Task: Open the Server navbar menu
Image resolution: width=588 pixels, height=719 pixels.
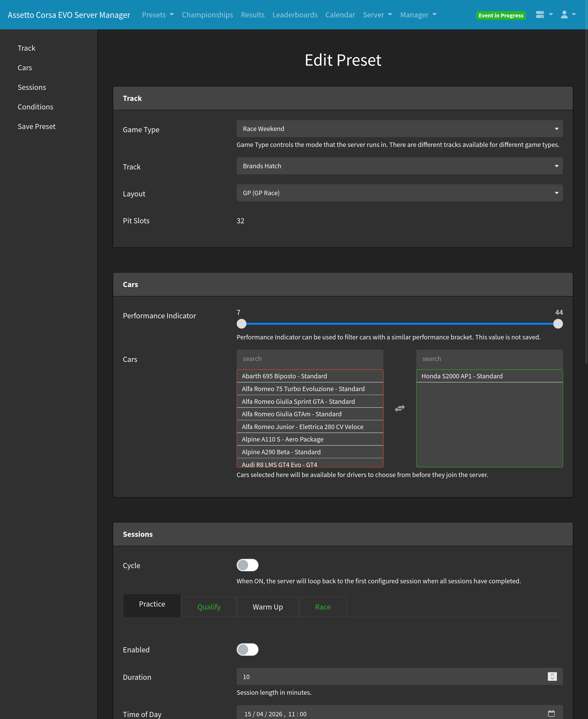Action: point(377,14)
